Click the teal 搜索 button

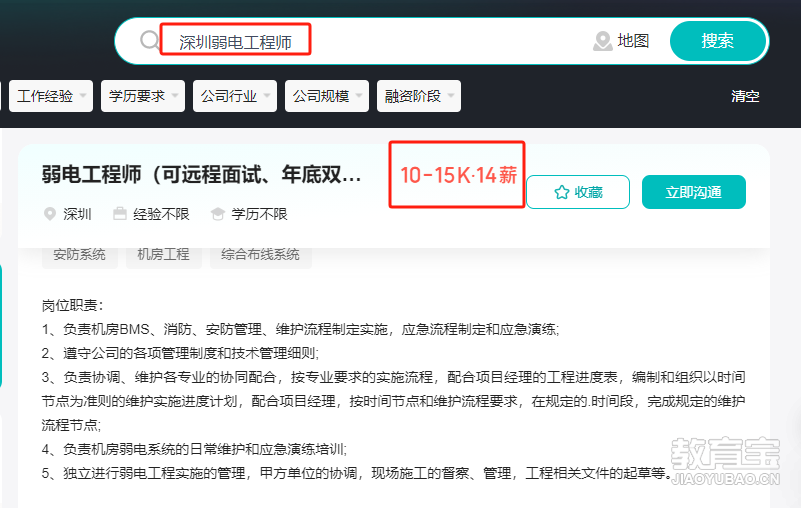[x=718, y=41]
